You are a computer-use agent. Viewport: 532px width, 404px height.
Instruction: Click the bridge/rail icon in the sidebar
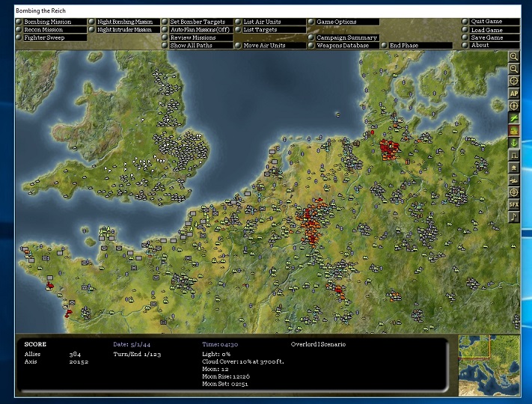click(514, 155)
